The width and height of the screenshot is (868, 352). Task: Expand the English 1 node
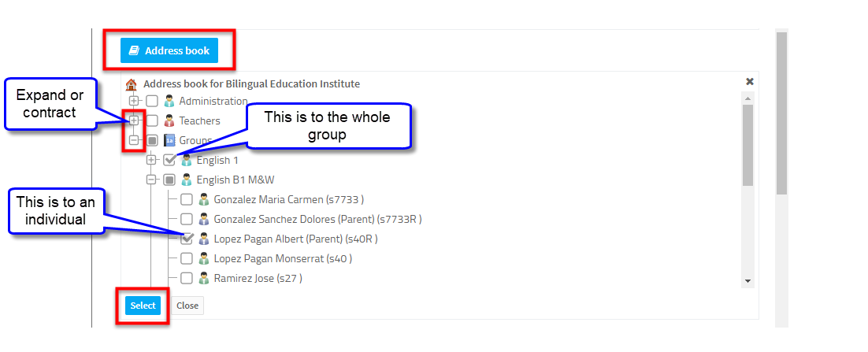pos(151,160)
